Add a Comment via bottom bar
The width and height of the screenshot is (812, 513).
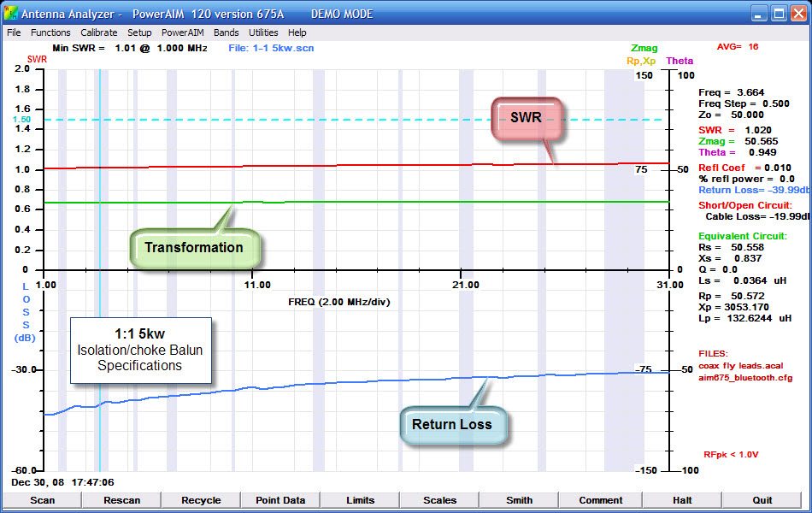600,500
